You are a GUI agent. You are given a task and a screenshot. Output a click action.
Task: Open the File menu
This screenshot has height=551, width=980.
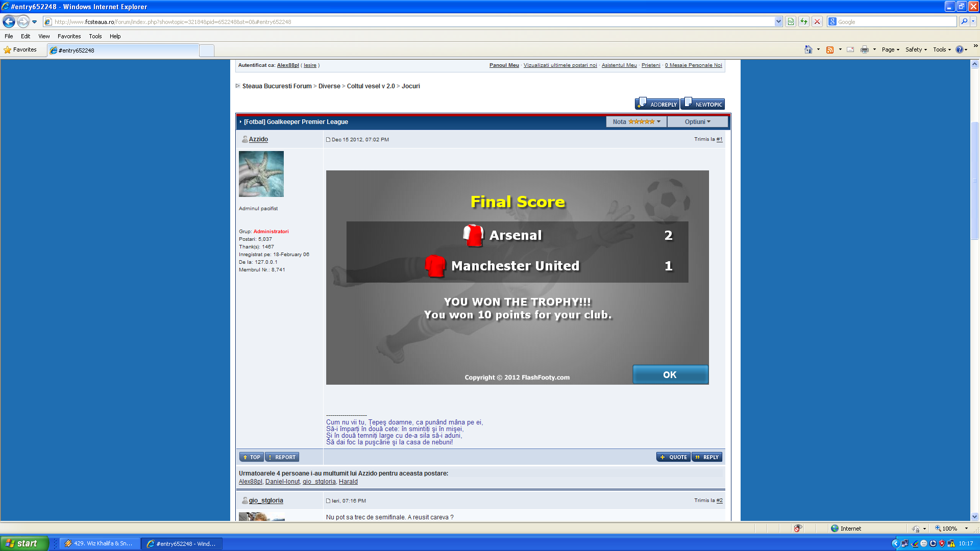(x=9, y=36)
